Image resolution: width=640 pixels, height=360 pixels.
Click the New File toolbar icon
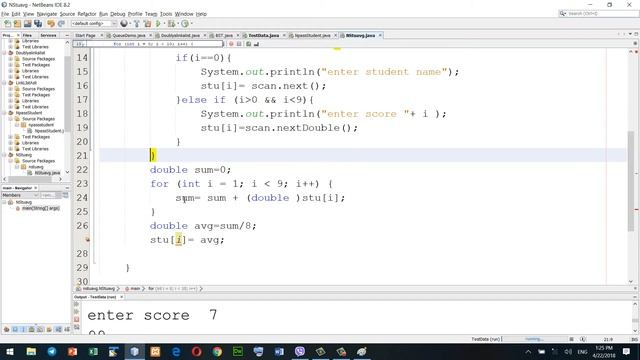[8, 24]
